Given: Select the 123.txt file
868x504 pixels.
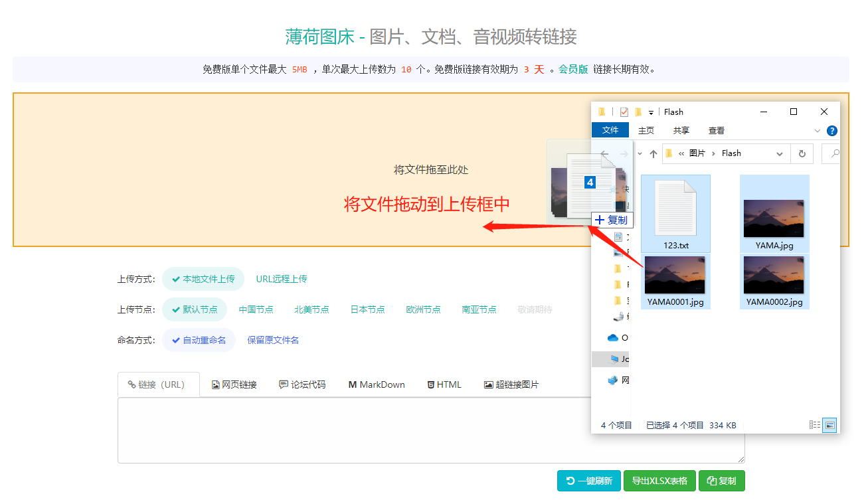Looking at the screenshot, I should click(x=675, y=214).
